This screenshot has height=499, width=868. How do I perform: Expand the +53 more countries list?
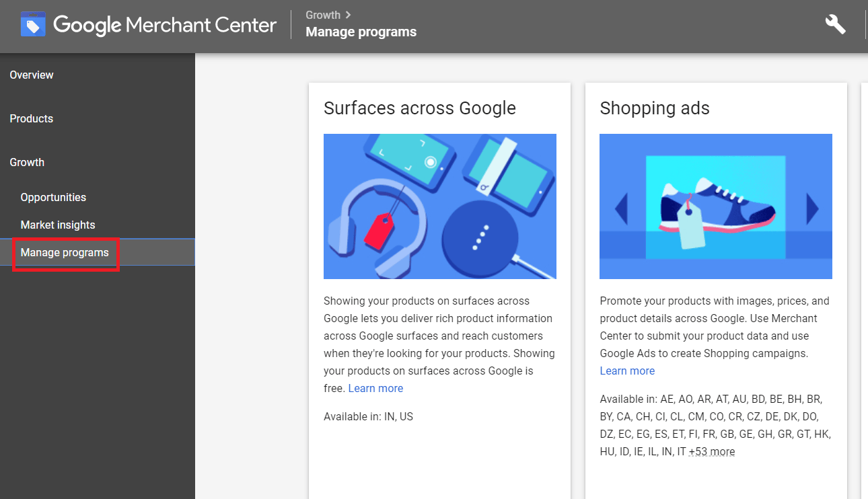(712, 451)
